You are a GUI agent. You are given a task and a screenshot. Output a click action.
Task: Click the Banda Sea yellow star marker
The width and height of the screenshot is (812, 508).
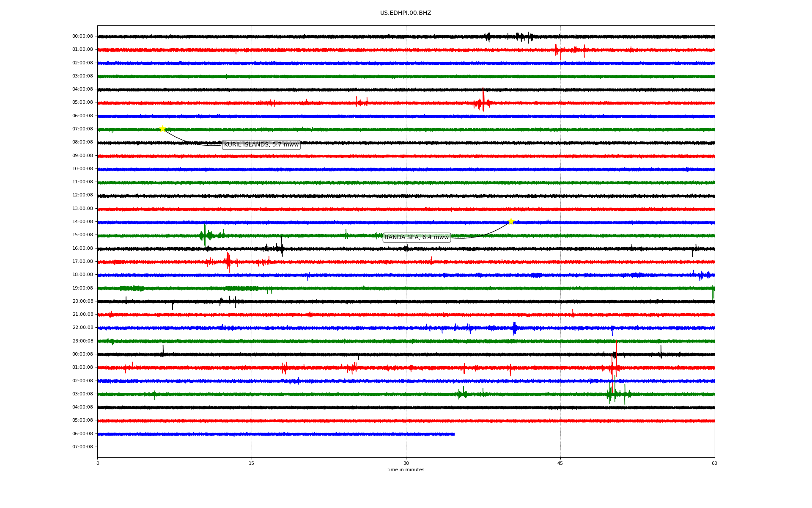(x=511, y=221)
